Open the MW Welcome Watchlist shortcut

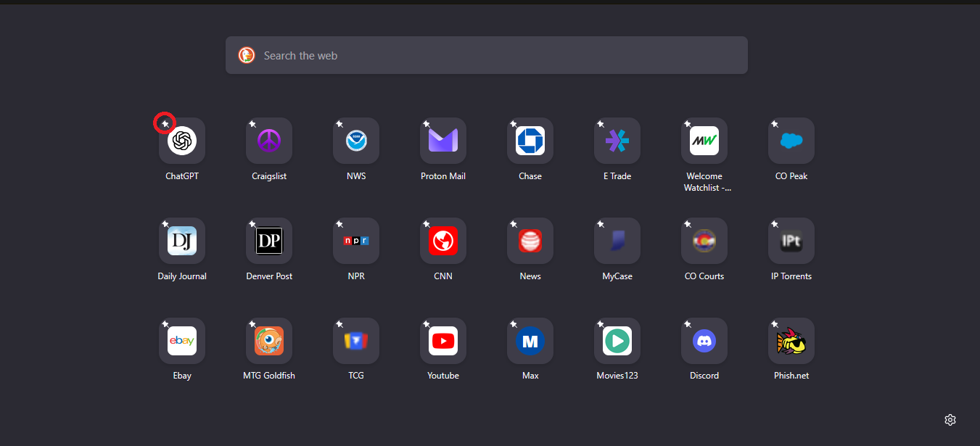[704, 141]
